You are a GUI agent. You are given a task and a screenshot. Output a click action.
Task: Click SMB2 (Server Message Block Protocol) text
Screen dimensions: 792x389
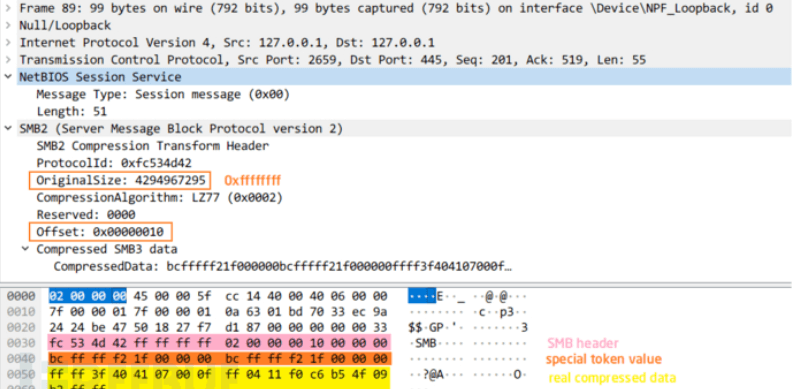pyautogui.click(x=181, y=129)
